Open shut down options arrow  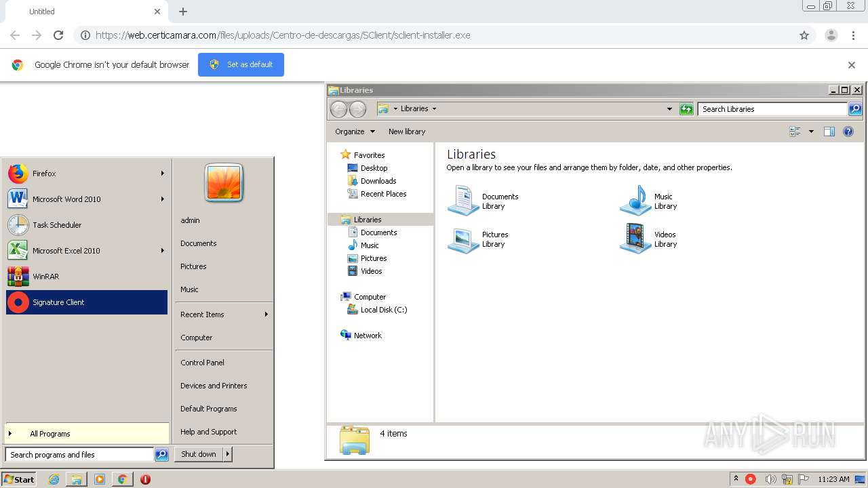228,454
